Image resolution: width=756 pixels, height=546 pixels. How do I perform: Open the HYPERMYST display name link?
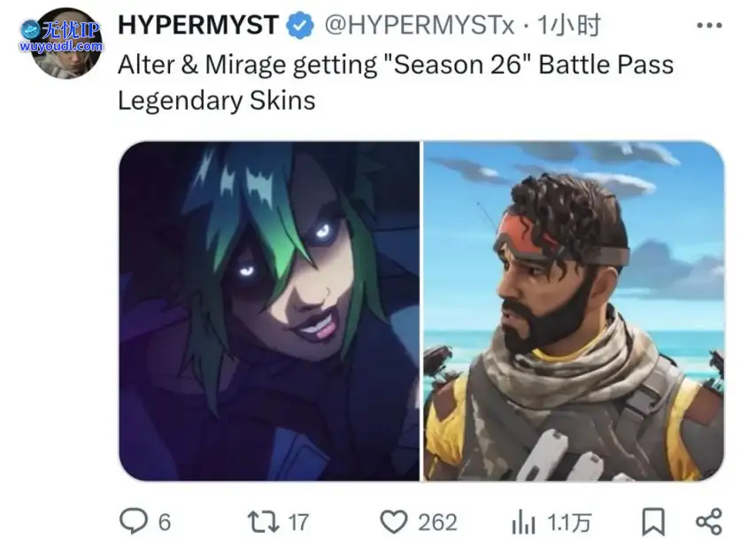click(x=198, y=25)
